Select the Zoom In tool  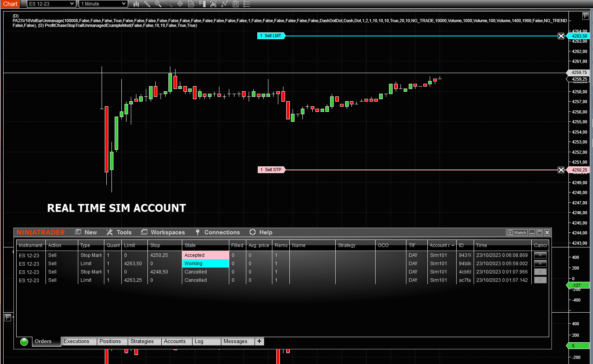(x=158, y=4)
